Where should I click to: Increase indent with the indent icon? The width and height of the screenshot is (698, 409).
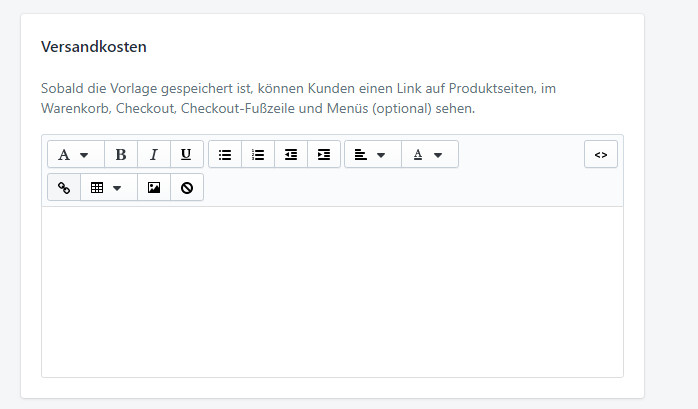click(323, 155)
